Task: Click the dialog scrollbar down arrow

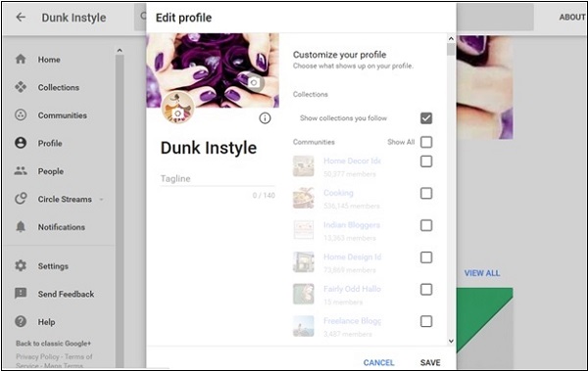Action: tap(451, 341)
